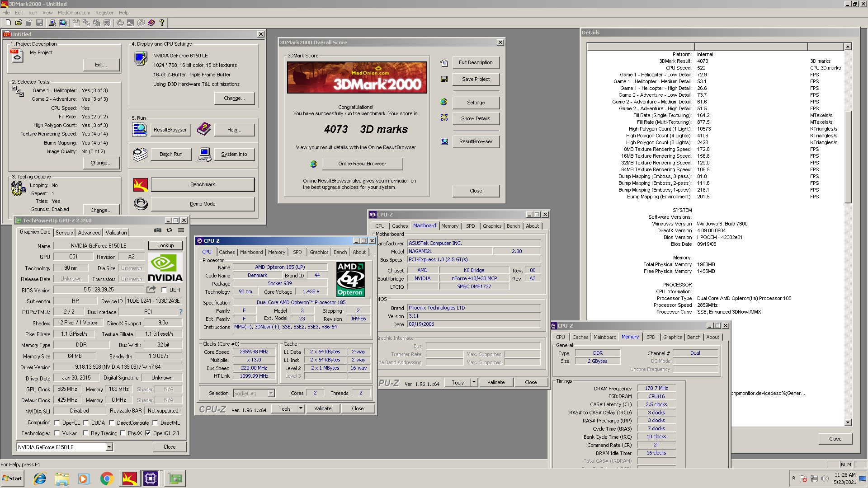Click the Demo Mode ring icon
868x488 pixels.
coord(141,204)
